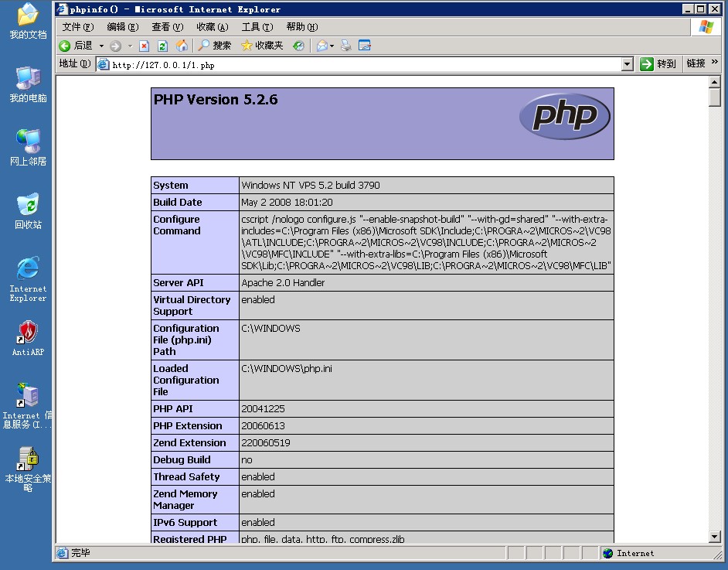This screenshot has width=728, height=570.
Task: Click the vertical scrollbar down arrow
Action: [x=715, y=537]
